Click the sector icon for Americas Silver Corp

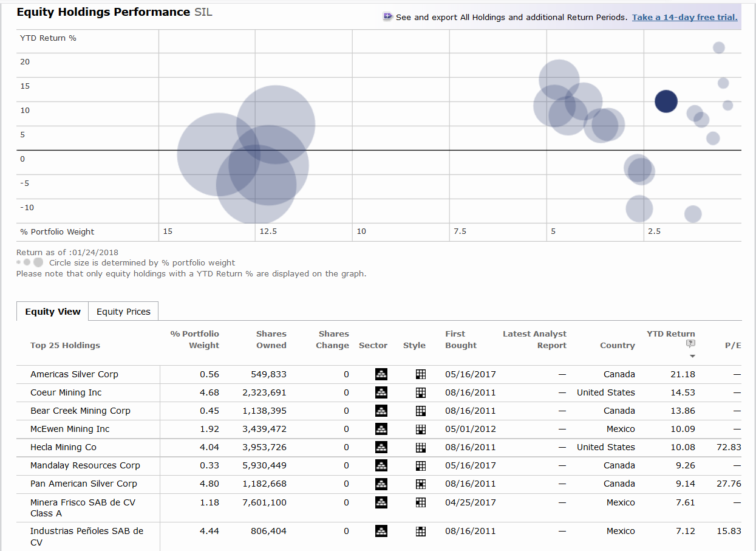381,374
